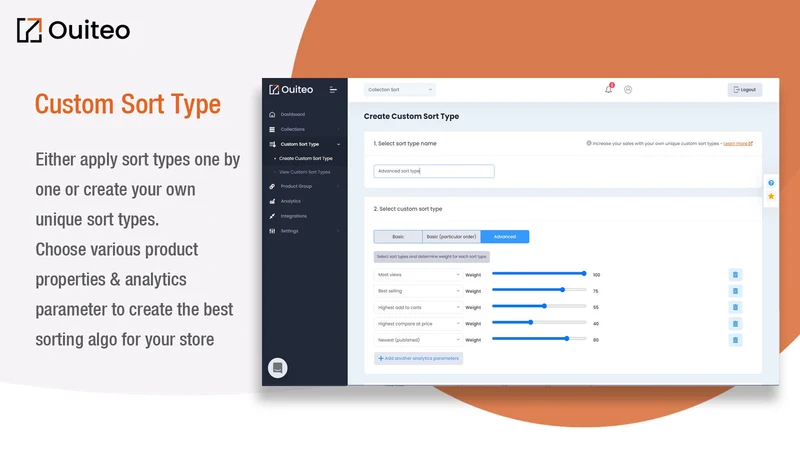This screenshot has height=450, width=800.
Task: Delete the Newest (published) row
Action: (735, 340)
